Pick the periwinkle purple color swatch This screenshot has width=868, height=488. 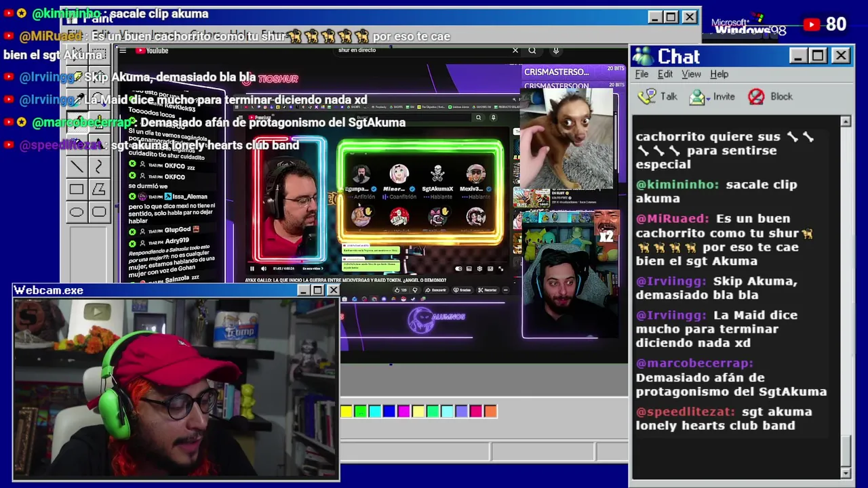click(462, 411)
